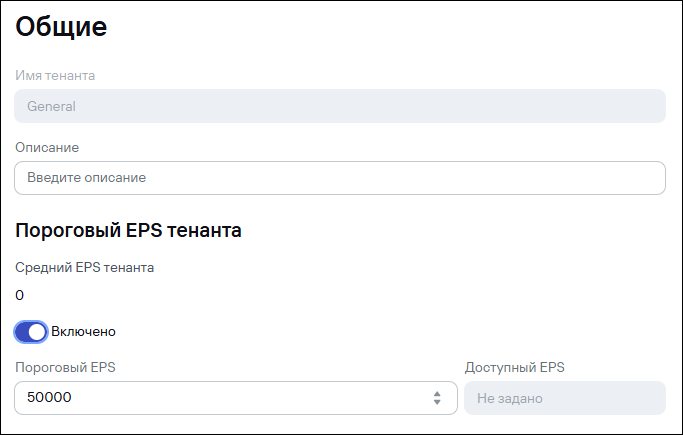
Task: Click the Пороговый EPS тенанта heading
Action: [x=128, y=231]
